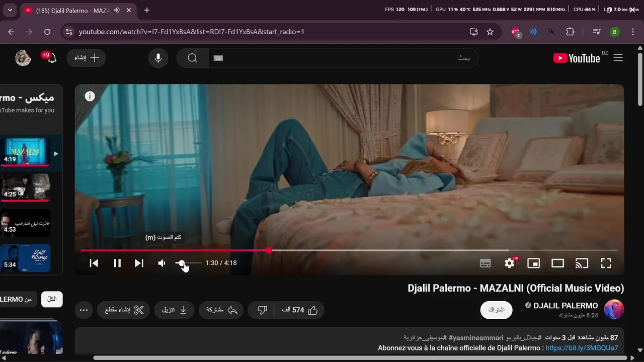Open the on-screen keyboard in search box
Screen dimensions: 644x362
(x=218, y=58)
